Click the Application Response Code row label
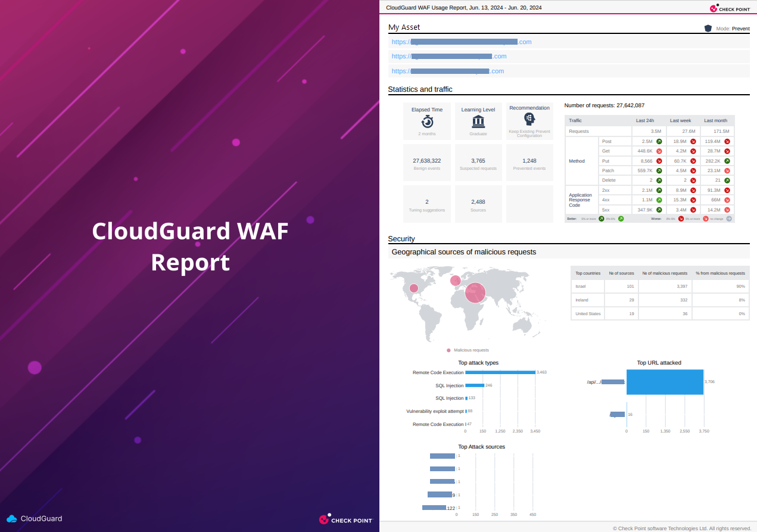This screenshot has width=757, height=532. pos(581,200)
